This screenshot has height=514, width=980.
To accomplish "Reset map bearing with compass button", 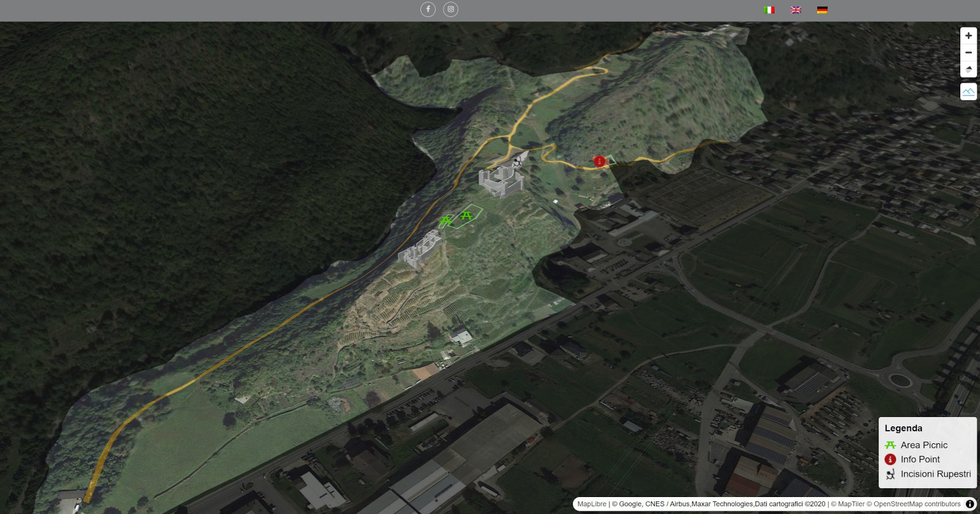I will pos(968,70).
